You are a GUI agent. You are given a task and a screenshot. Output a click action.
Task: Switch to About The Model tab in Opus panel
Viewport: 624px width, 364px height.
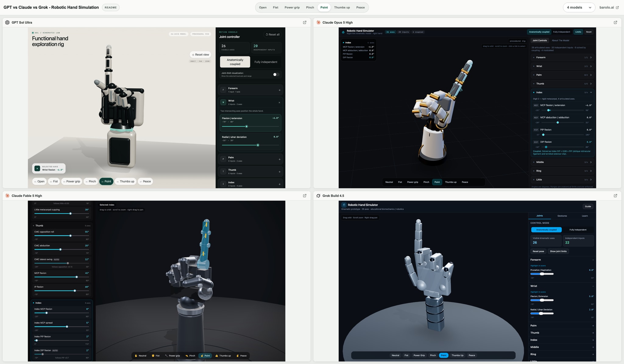pyautogui.click(x=560, y=41)
